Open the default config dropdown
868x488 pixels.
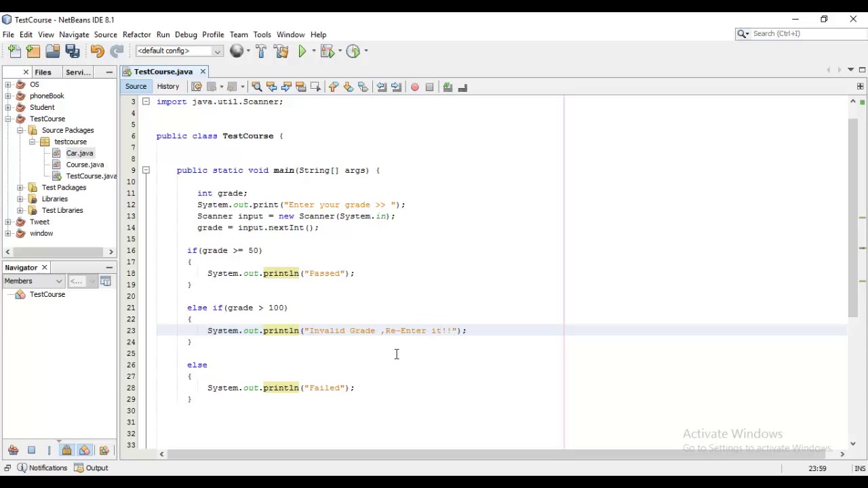[x=179, y=51]
